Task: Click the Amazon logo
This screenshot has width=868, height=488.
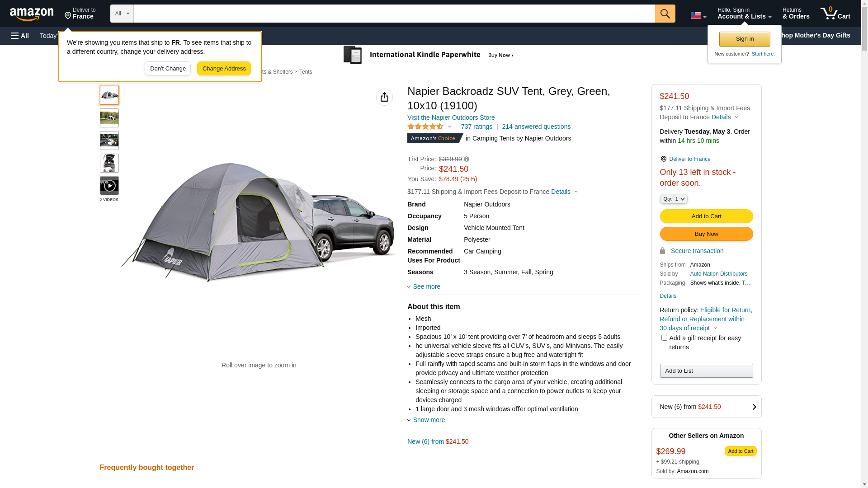Action: pyautogui.click(x=32, y=14)
